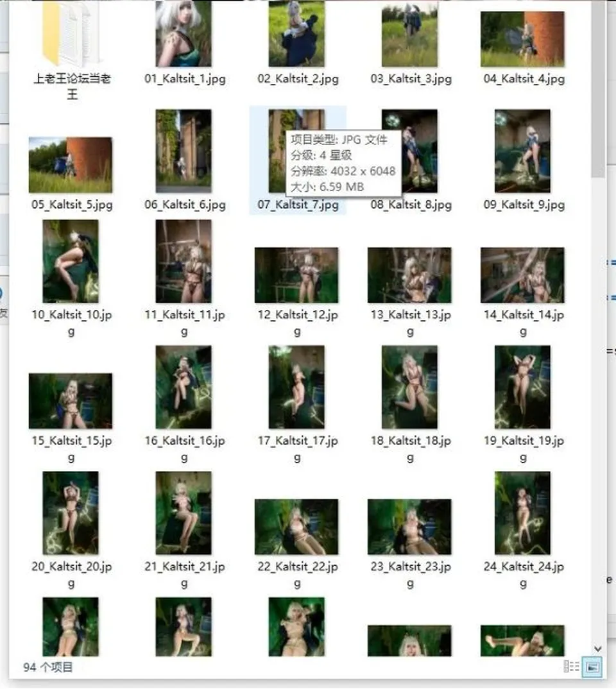Select the 20_Kaltsit_20.jpg thumbnail
616x689 pixels.
[x=71, y=513]
